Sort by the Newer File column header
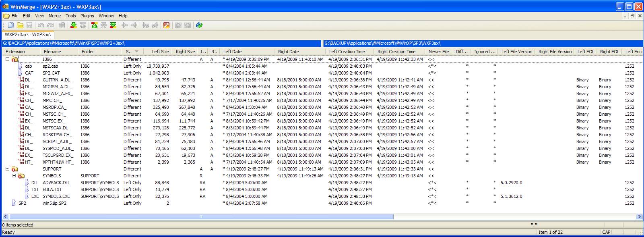The width and height of the screenshot is (644, 237). 438,52
